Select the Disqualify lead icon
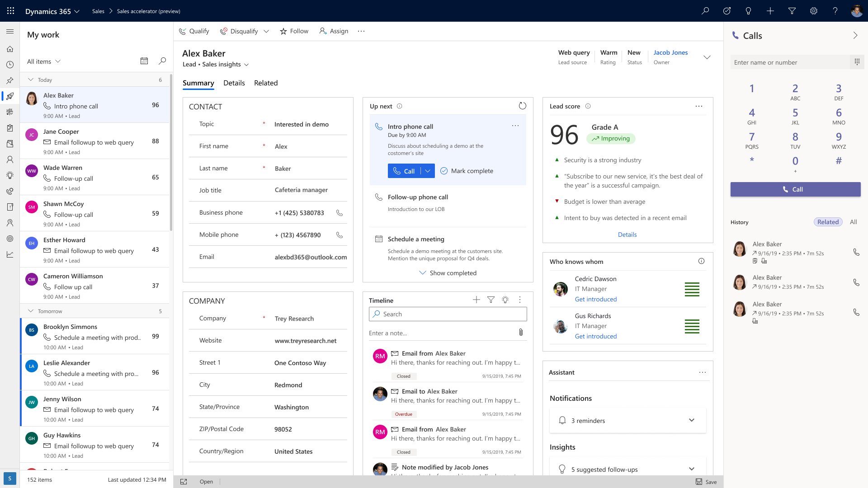Screen dimensions: 868x488 tap(224, 31)
